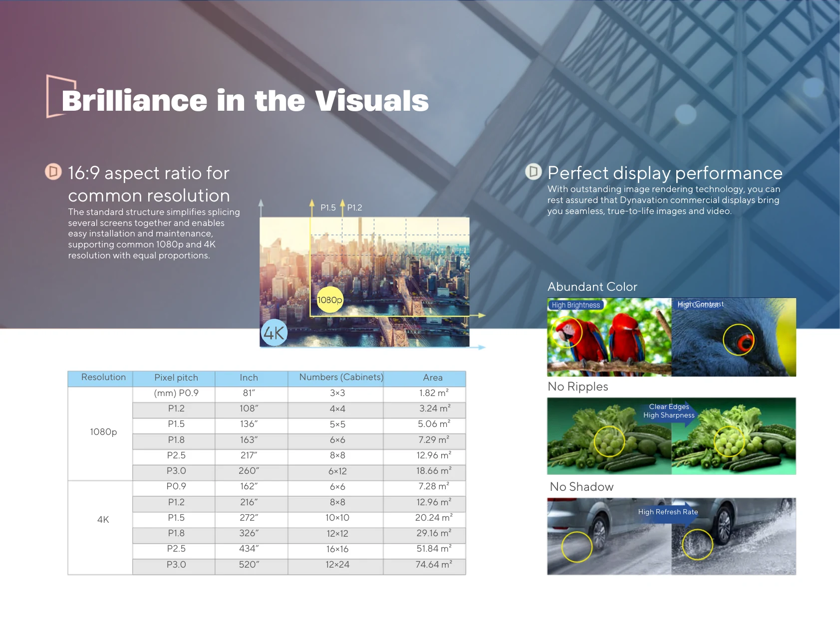The height and width of the screenshot is (619, 840).
Task: Open the right sharp vegetables thumbnail
Action: point(734,436)
